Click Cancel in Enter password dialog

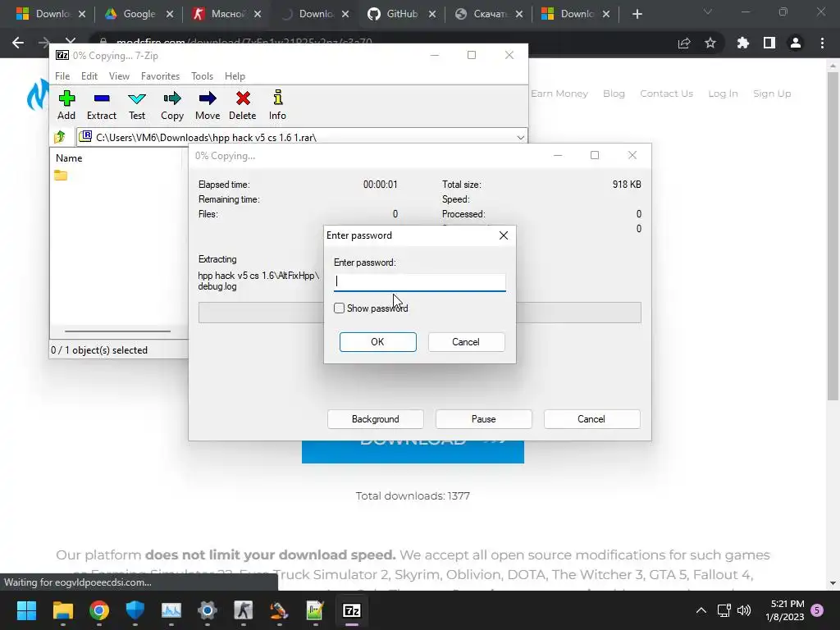(466, 342)
